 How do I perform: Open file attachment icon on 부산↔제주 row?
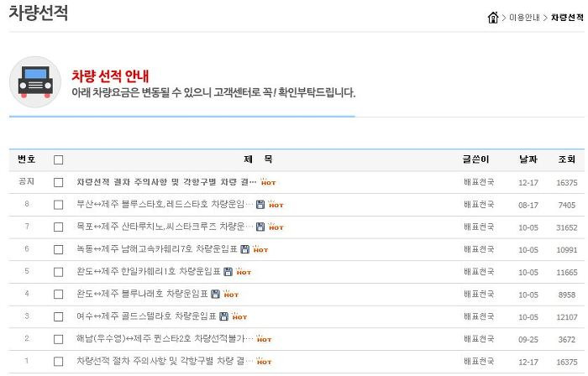click(260, 205)
